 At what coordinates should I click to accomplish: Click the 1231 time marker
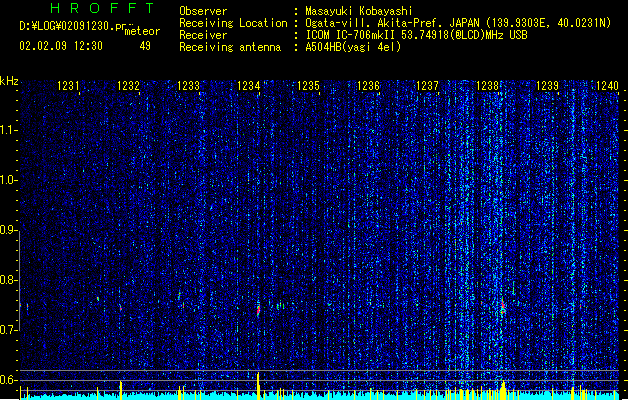68,86
